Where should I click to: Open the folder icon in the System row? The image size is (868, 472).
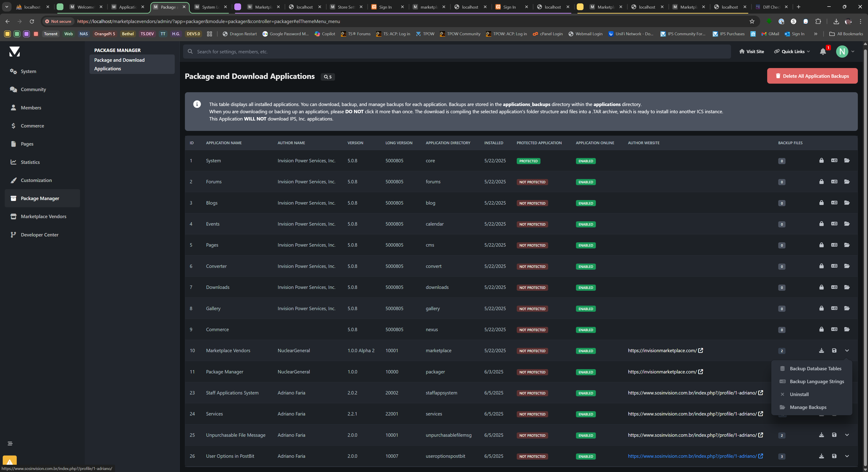tap(847, 160)
